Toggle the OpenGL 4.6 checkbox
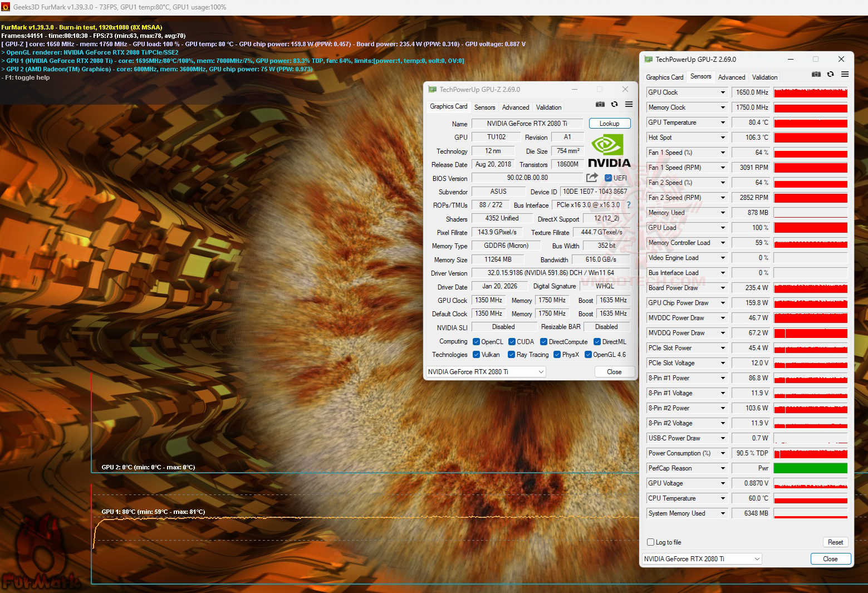This screenshot has width=868, height=593. point(588,355)
